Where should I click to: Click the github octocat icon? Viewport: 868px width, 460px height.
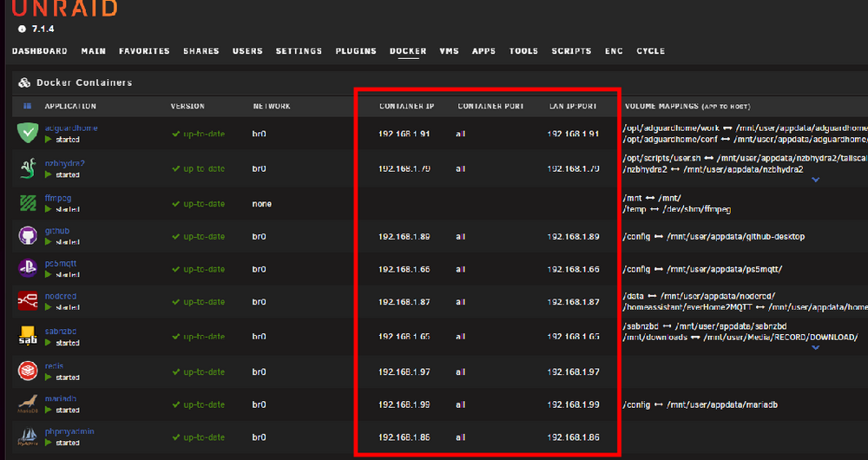click(x=28, y=236)
